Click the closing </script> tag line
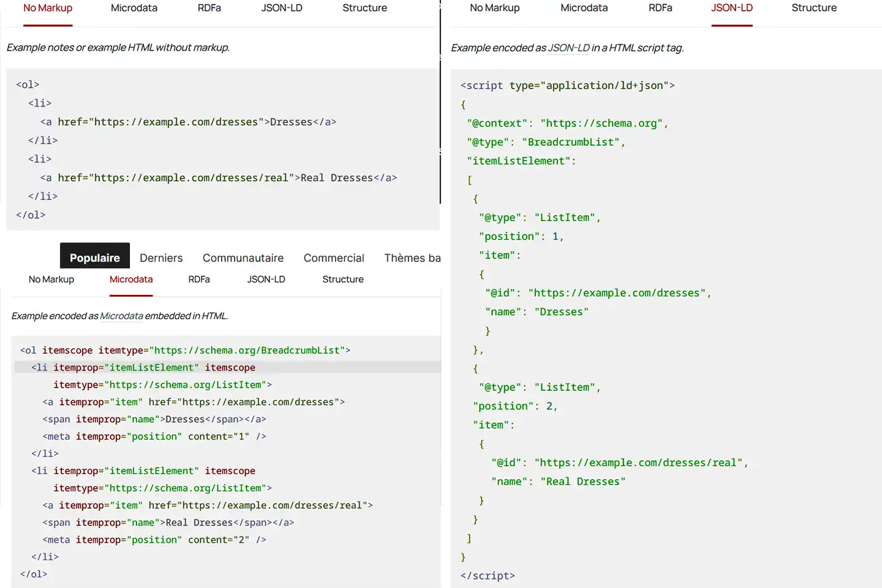Viewport: 882px width, 588px height. [x=488, y=576]
